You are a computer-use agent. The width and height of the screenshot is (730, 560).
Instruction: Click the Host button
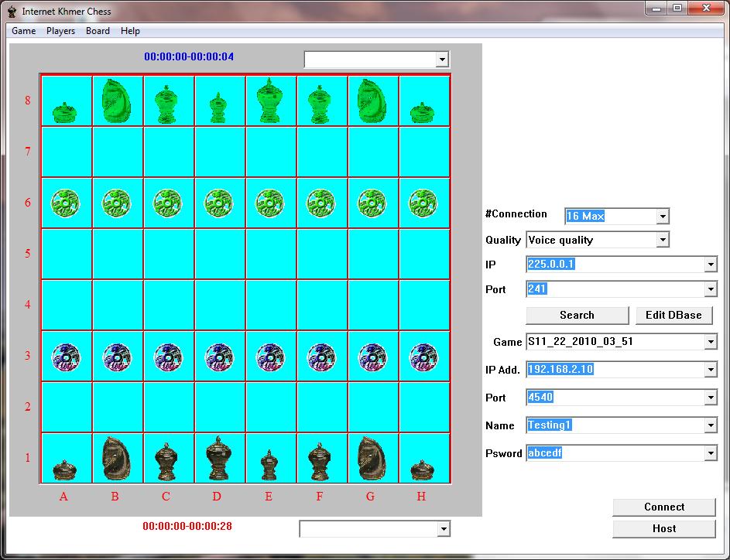[x=664, y=529]
